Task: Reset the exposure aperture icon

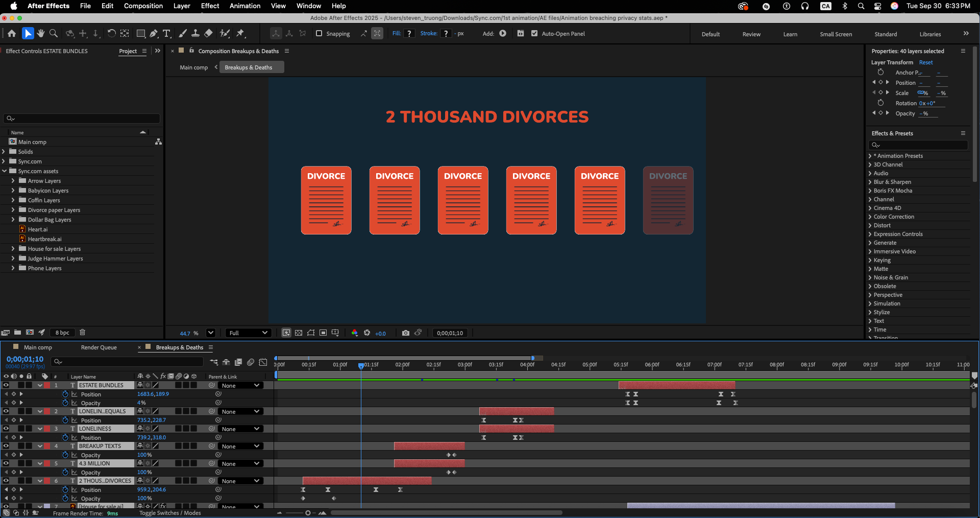Action: pos(367,333)
